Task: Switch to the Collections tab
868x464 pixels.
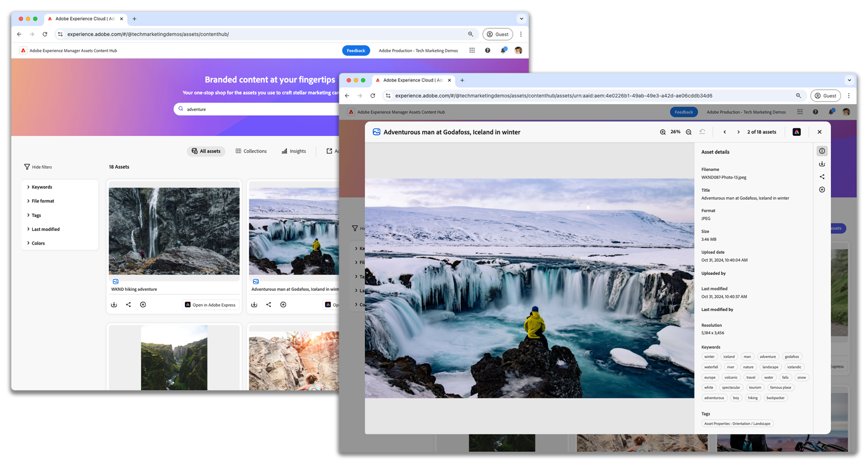Action: [x=251, y=151]
